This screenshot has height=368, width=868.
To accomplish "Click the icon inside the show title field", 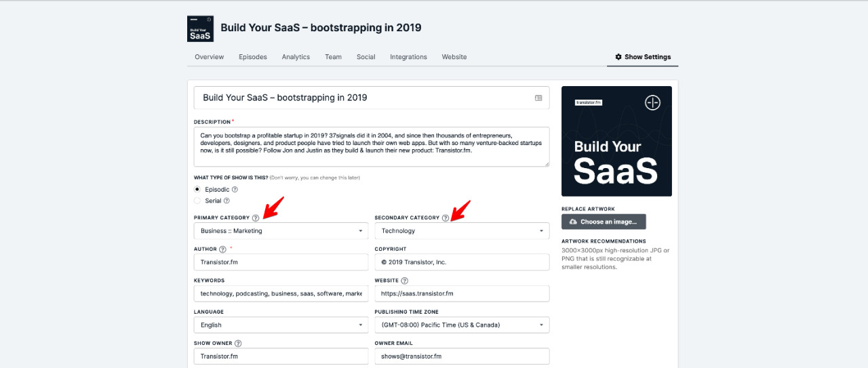I will tap(538, 98).
